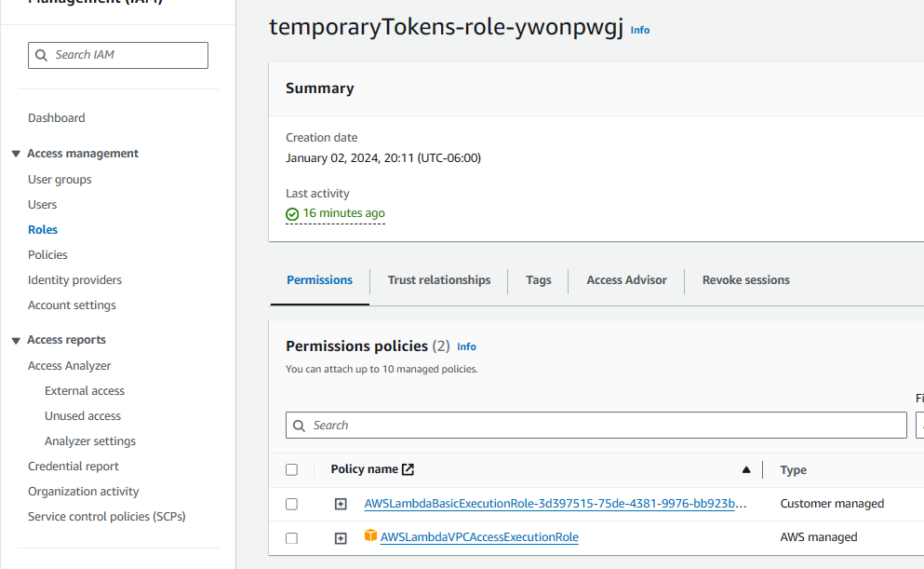This screenshot has height=569, width=924.
Task: Click the Type column header
Action: tap(793, 470)
